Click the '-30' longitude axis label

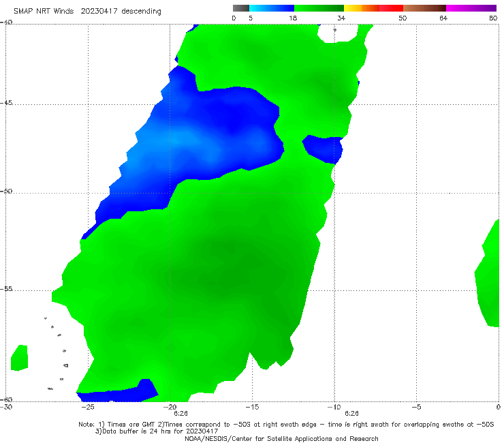point(6,407)
